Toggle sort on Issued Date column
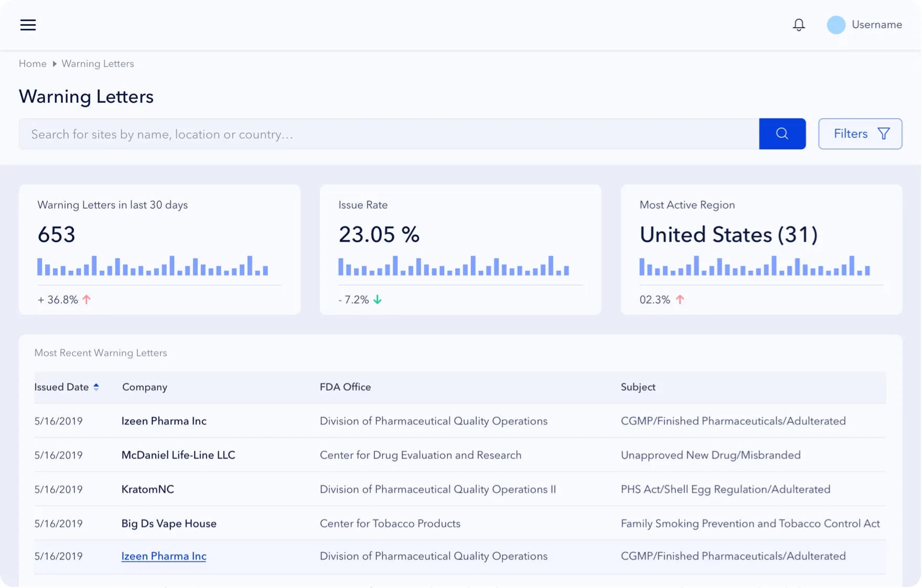 pyautogui.click(x=96, y=387)
